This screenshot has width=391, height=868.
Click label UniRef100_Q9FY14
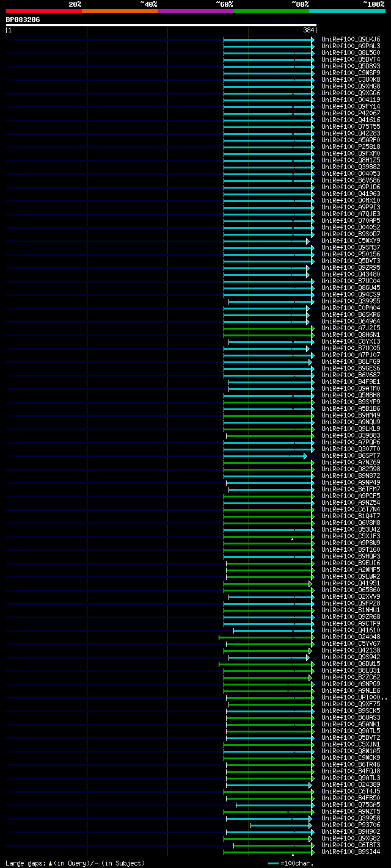pyautogui.click(x=351, y=106)
